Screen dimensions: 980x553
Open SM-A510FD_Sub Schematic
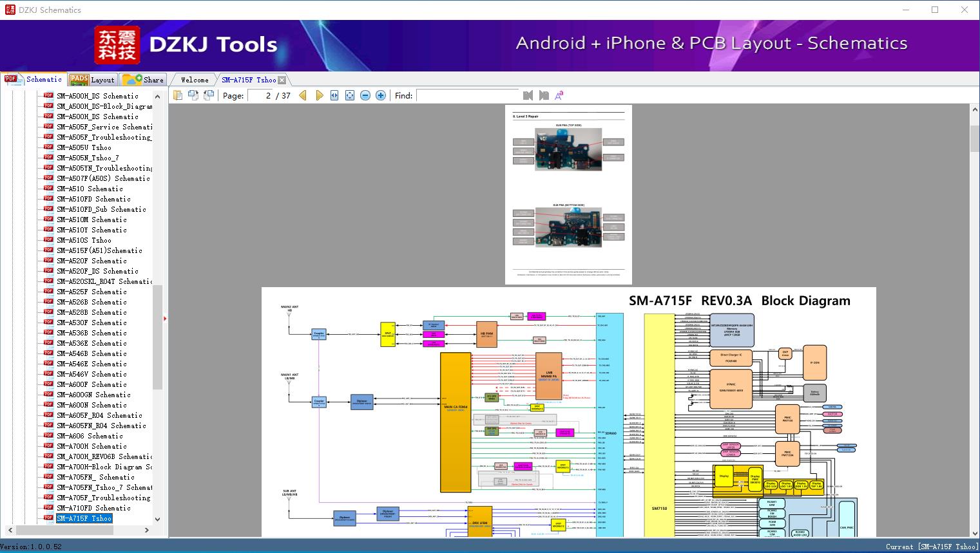[101, 209]
